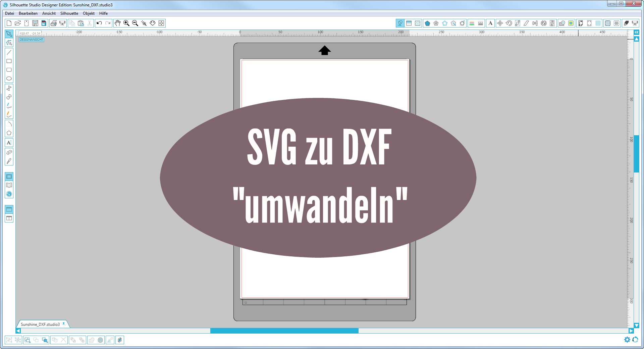Enable the grid display tool
Viewport: 644px width, 349px height.
(x=597, y=23)
